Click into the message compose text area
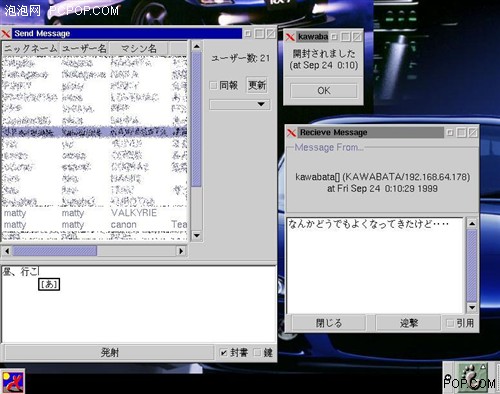Image resolution: width=500 pixels, height=394 pixels. click(139, 304)
